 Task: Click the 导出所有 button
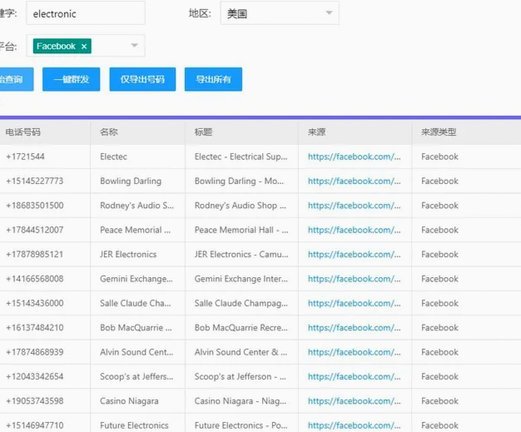213,79
